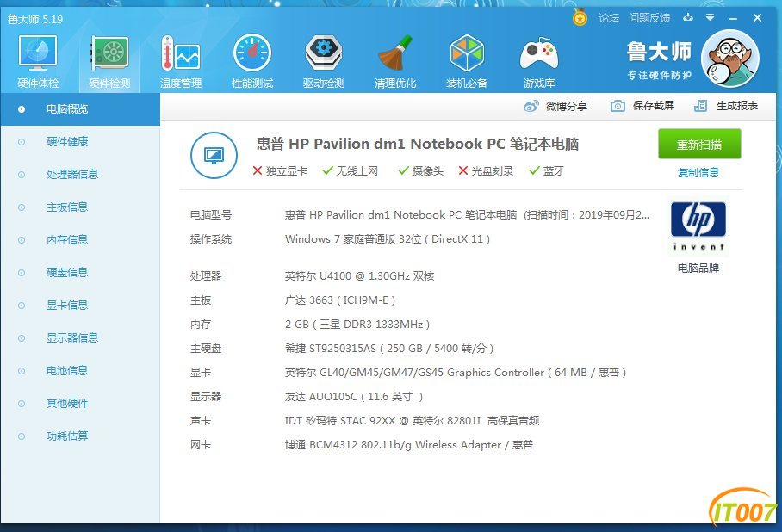Select 电脑概览 in sidebar
The height and width of the screenshot is (532, 782).
coord(80,108)
